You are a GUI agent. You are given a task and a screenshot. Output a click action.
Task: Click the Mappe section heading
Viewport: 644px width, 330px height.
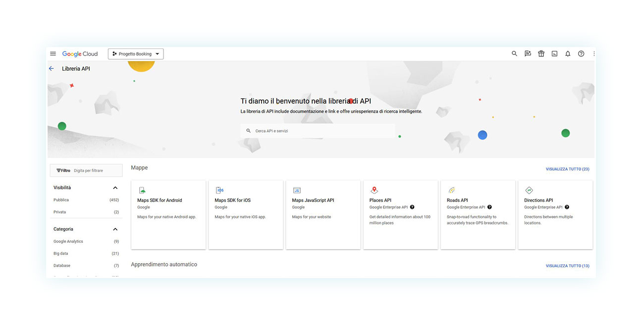point(139,168)
